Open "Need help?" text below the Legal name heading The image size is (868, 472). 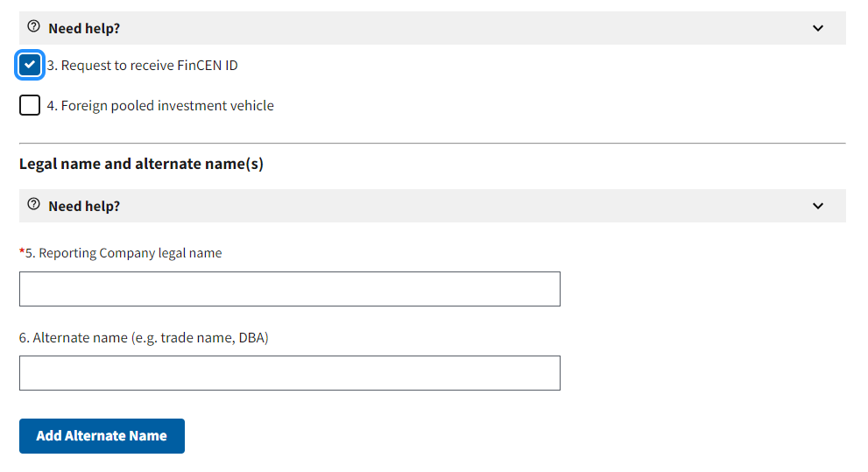(x=84, y=206)
